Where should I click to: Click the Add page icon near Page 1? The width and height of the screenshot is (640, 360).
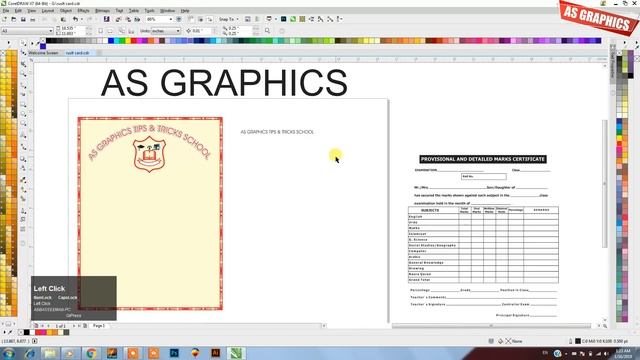[85, 326]
